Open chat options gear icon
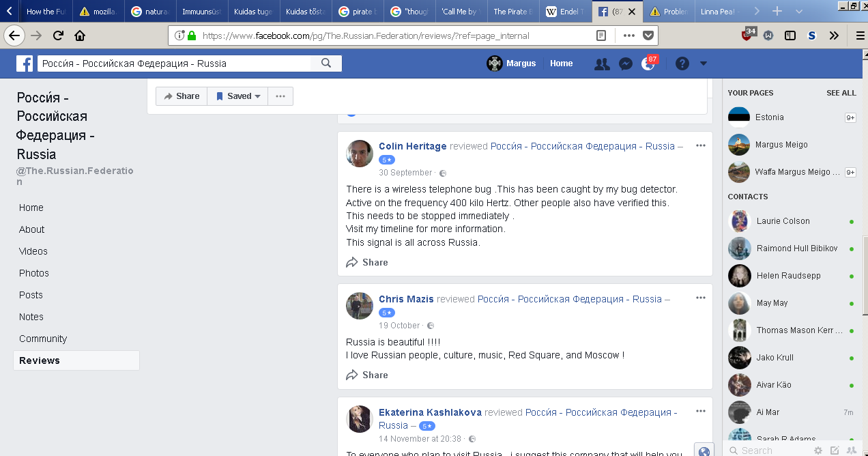The image size is (868, 456). [x=818, y=451]
